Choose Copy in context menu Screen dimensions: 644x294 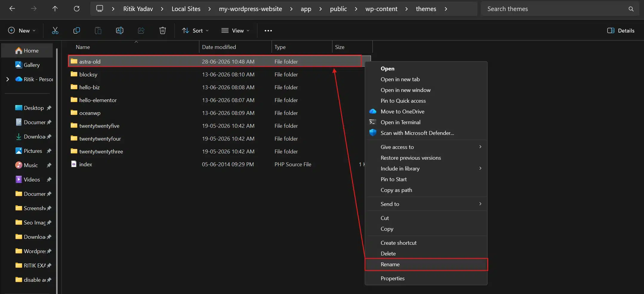[426, 229]
